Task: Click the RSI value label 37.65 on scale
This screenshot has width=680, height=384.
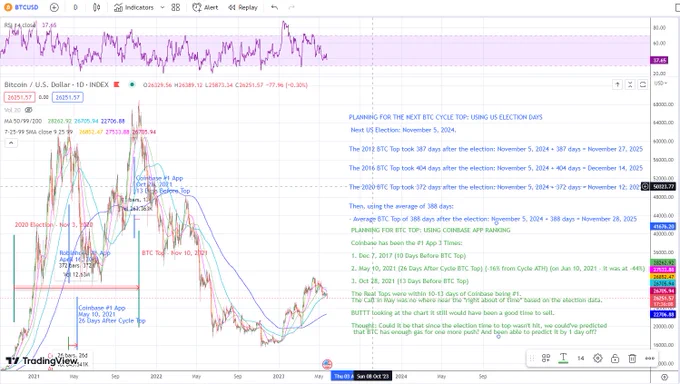Action: click(x=660, y=60)
